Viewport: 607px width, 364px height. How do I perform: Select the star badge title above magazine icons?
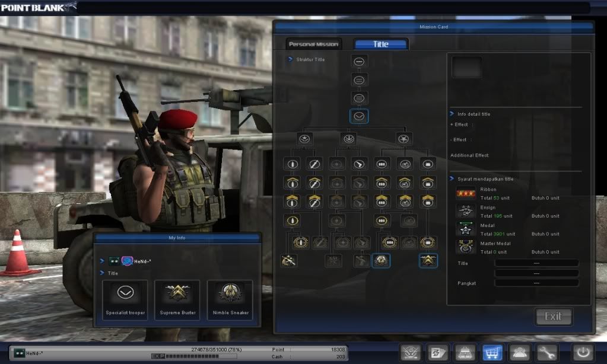(x=403, y=139)
